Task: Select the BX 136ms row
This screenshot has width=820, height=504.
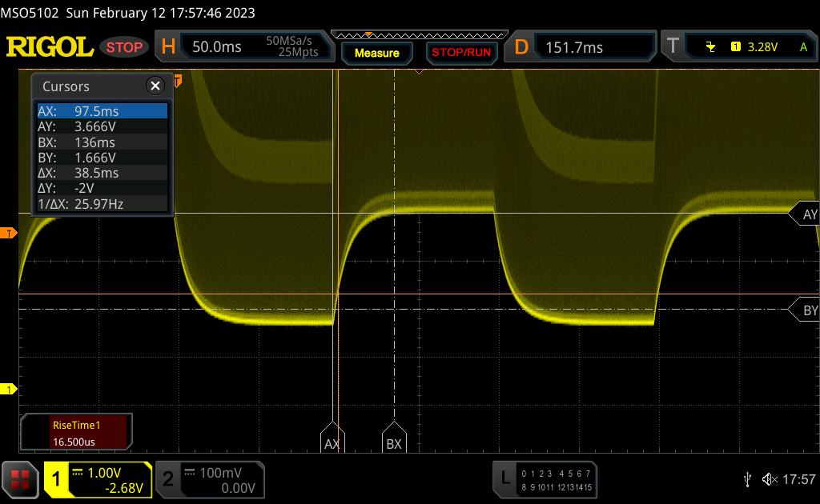Action: coord(102,142)
